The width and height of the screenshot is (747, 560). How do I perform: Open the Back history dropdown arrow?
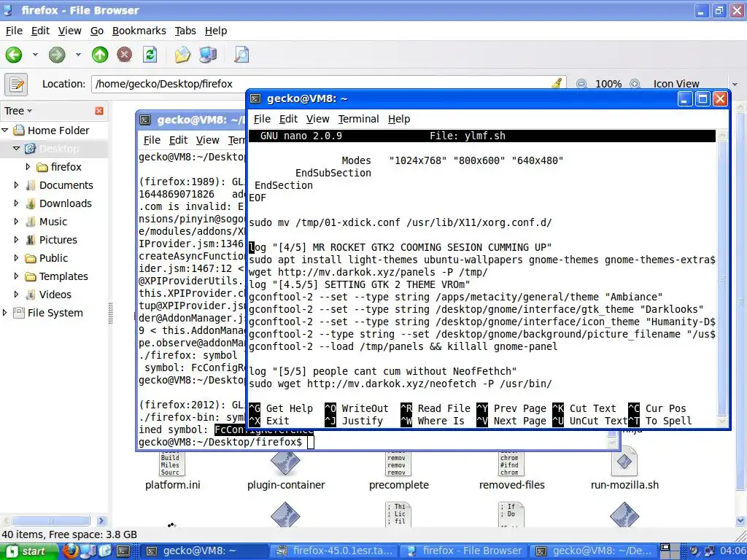click(x=35, y=55)
